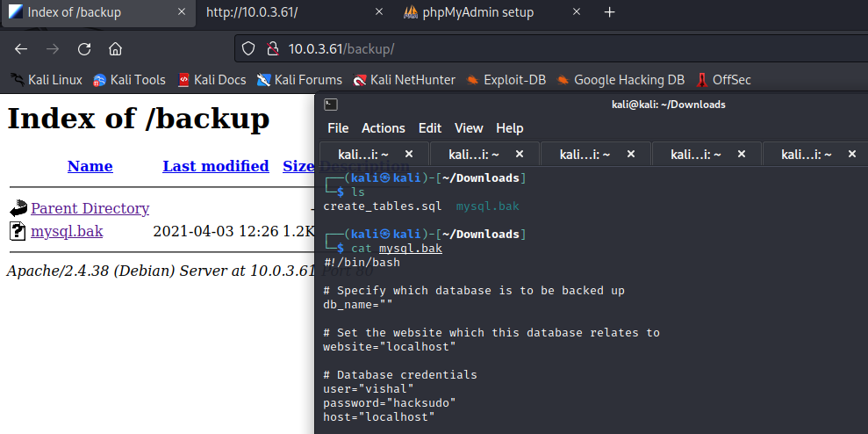
Task: Open the browser home page icon
Action: (x=115, y=49)
